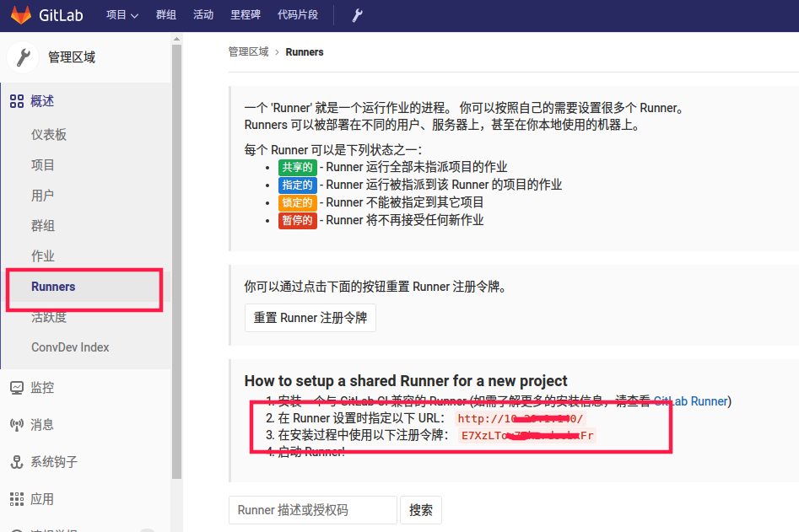Screen dimensions: 799x532
Task: Click the 'How to setup a shared Runner' heading
Action: pyautogui.click(x=406, y=381)
